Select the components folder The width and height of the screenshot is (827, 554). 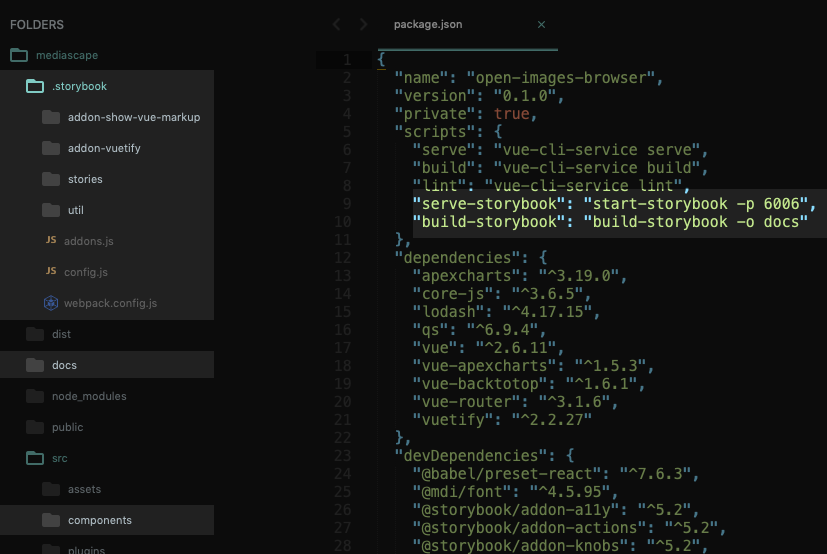pyautogui.click(x=100, y=520)
